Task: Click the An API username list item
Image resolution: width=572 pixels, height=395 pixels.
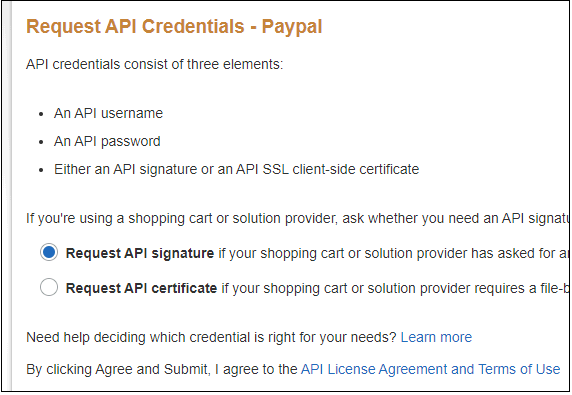Action: pos(108,113)
